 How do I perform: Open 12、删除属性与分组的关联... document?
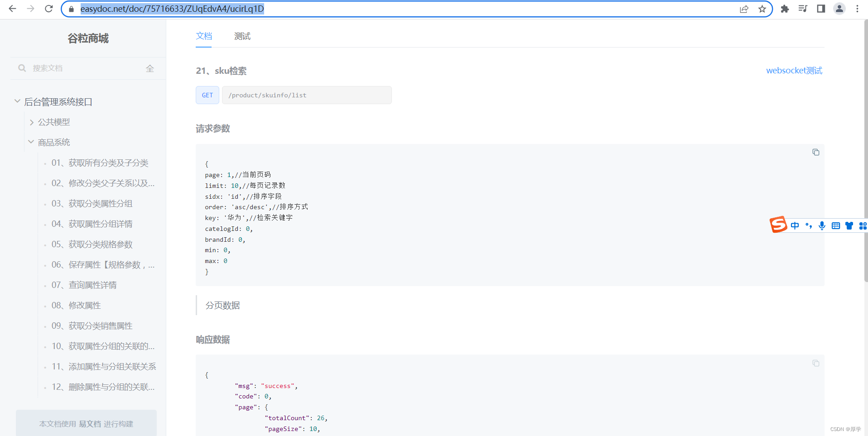click(x=103, y=387)
